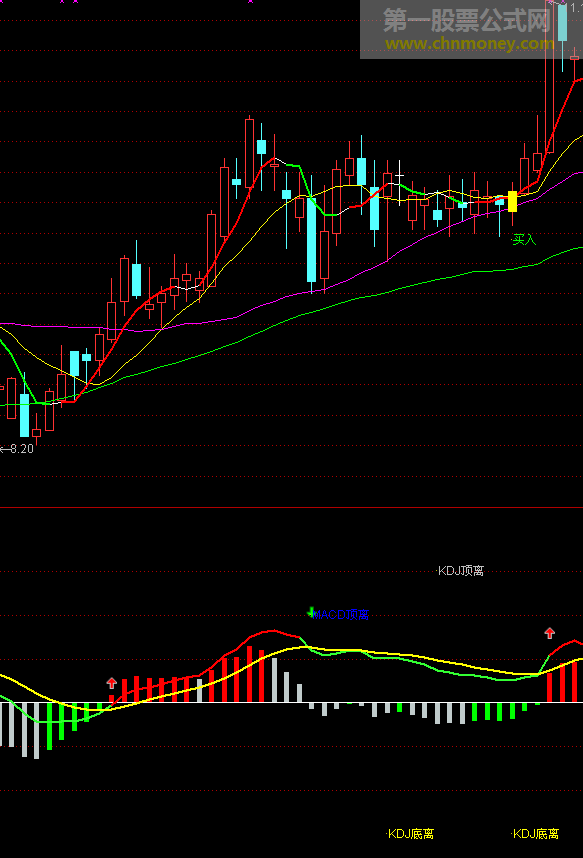Click the white KDJ顶离 label
Screen dimensions: 583x858
coord(461,571)
